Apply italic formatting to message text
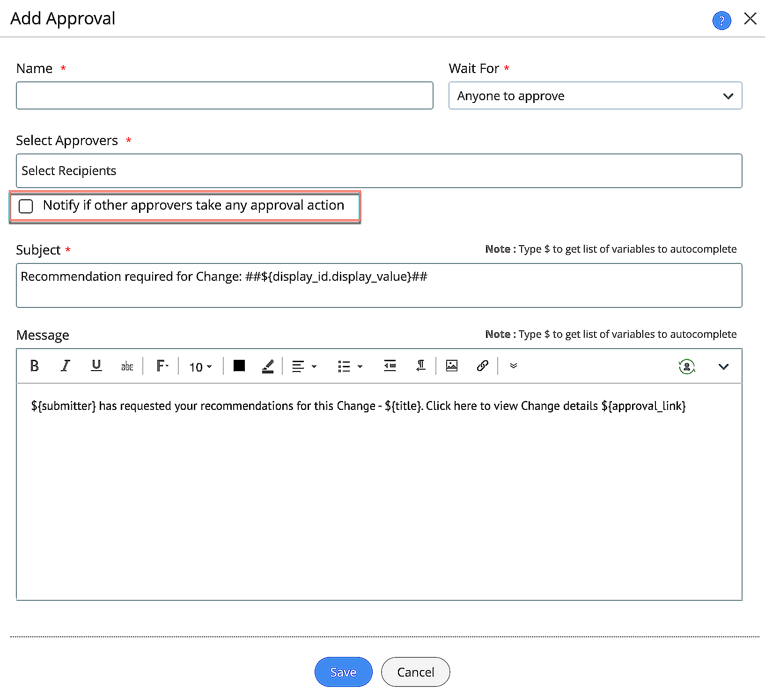This screenshot has width=765, height=700. pos(66,366)
